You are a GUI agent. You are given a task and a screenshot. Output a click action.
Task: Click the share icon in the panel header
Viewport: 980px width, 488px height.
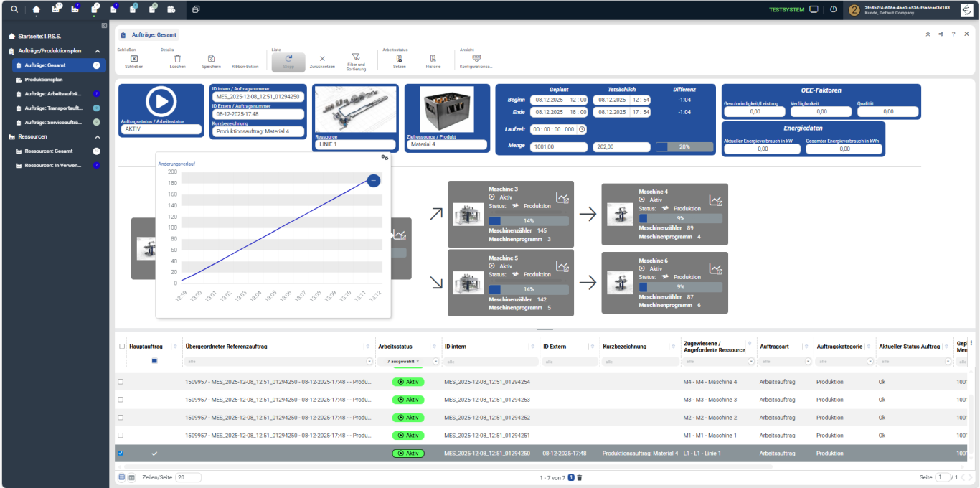[940, 34]
